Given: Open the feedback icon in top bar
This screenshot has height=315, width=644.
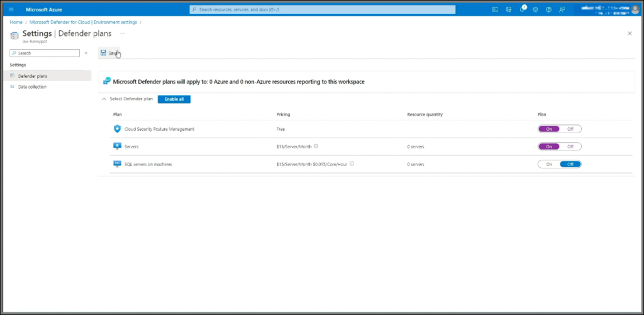Looking at the screenshot, I should [562, 9].
